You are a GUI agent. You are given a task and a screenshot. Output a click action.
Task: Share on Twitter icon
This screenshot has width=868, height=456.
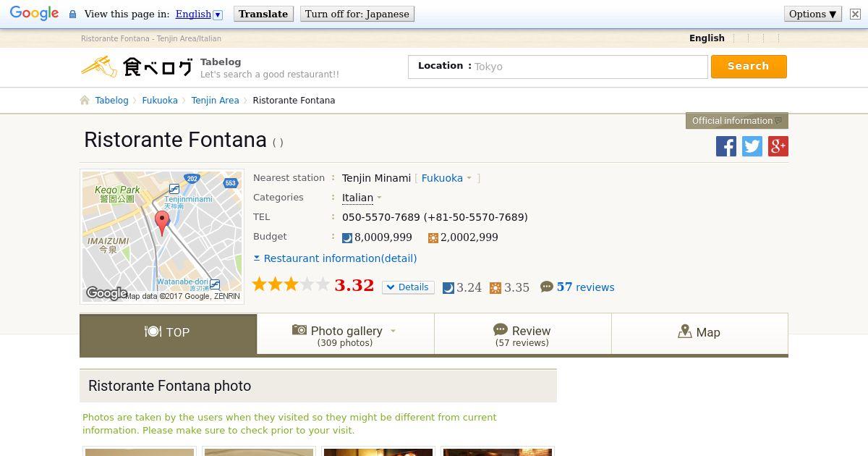coord(752,146)
